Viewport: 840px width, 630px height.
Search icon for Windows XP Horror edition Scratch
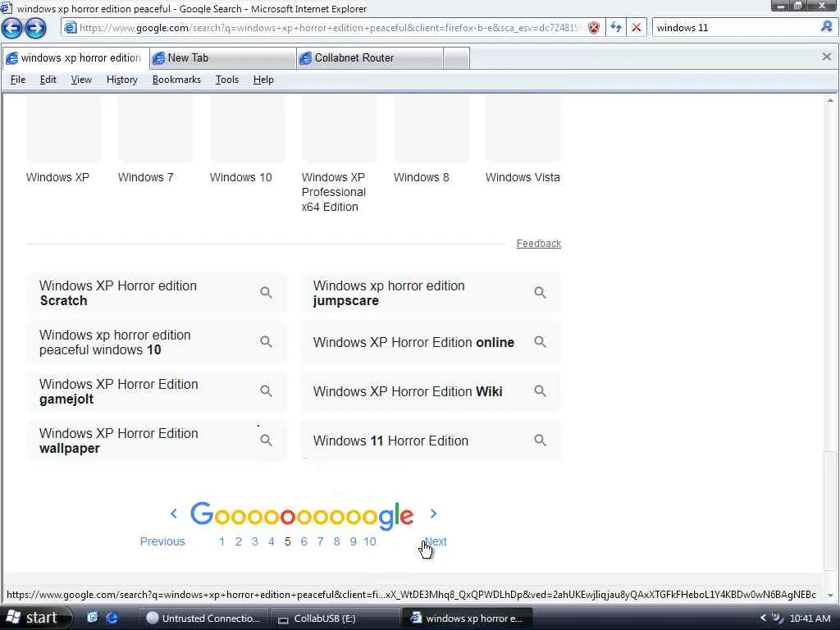pos(267,293)
